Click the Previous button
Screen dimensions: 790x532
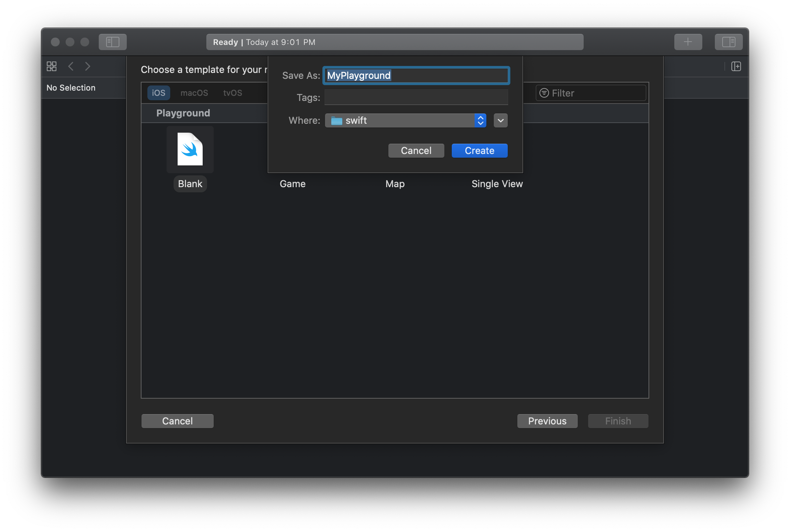click(547, 421)
